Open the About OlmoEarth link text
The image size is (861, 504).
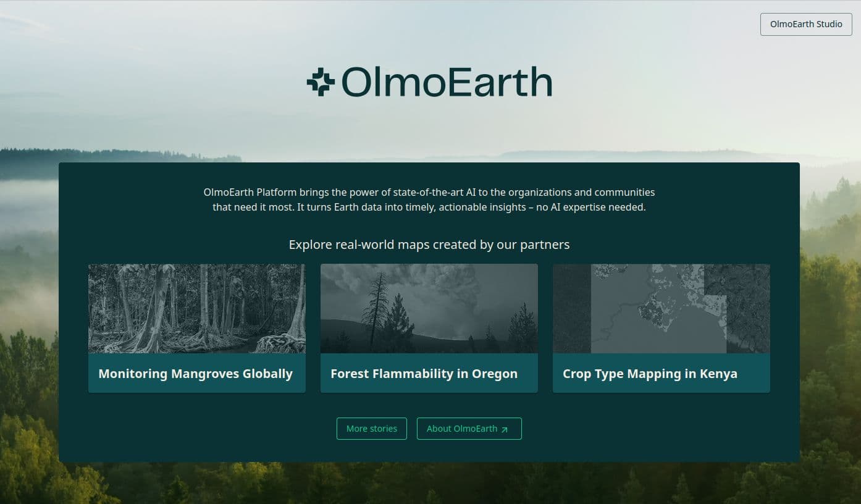(x=461, y=429)
